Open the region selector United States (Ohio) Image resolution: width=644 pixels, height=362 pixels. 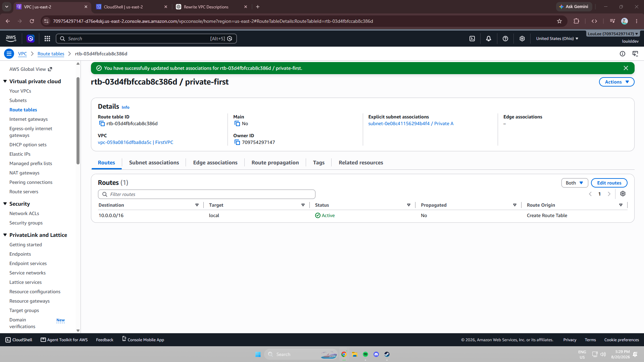(x=557, y=39)
